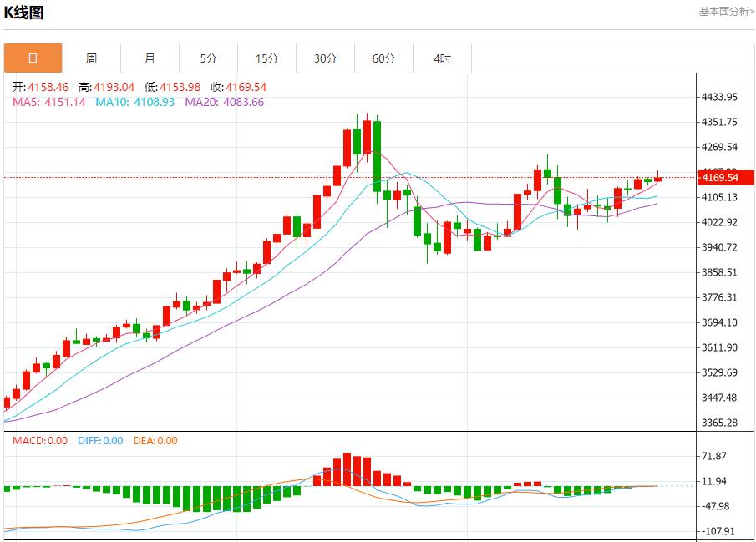Screen dimensions: 756x542
Task: Select the 30分 timeframe
Action: [x=325, y=58]
